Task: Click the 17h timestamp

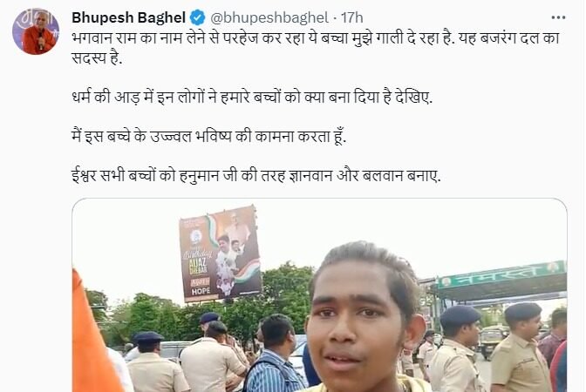Action: [x=351, y=17]
